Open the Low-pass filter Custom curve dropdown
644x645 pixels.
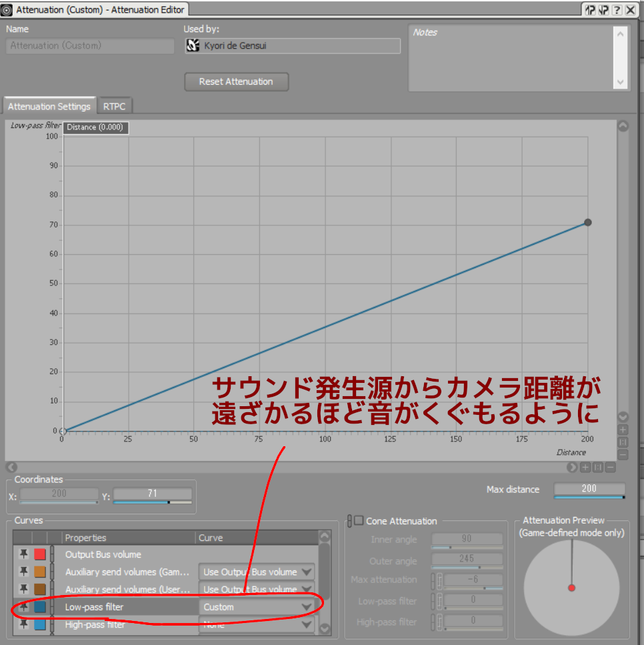click(x=257, y=607)
